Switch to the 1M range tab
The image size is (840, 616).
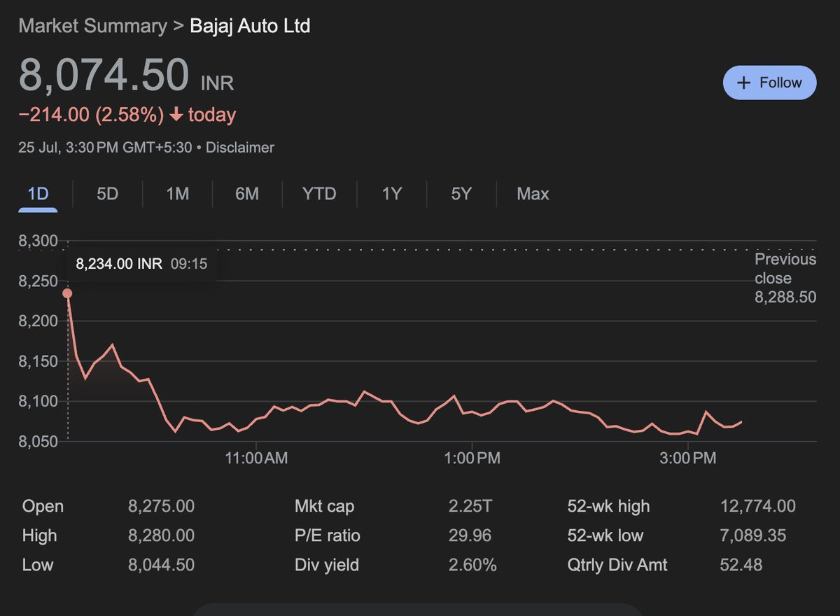point(177,194)
